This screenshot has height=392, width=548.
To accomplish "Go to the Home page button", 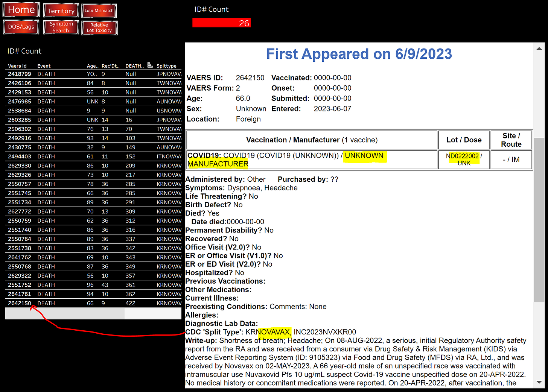I will coord(21,10).
